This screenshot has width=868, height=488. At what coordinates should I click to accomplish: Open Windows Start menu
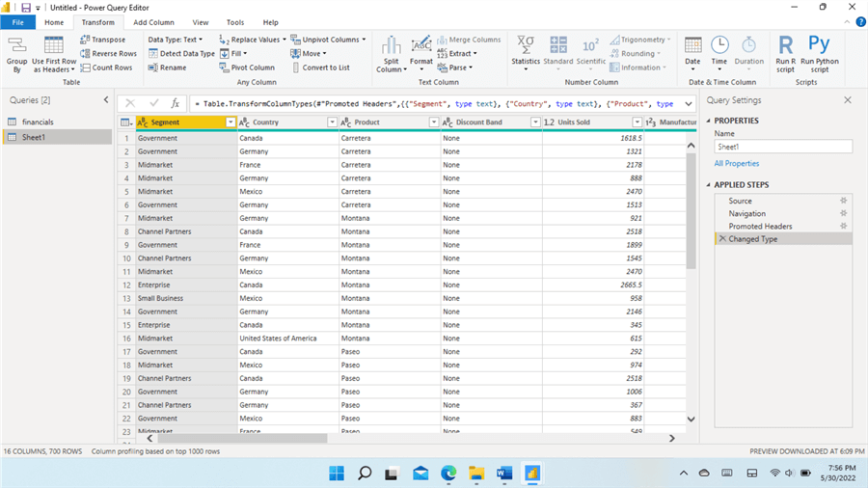337,474
